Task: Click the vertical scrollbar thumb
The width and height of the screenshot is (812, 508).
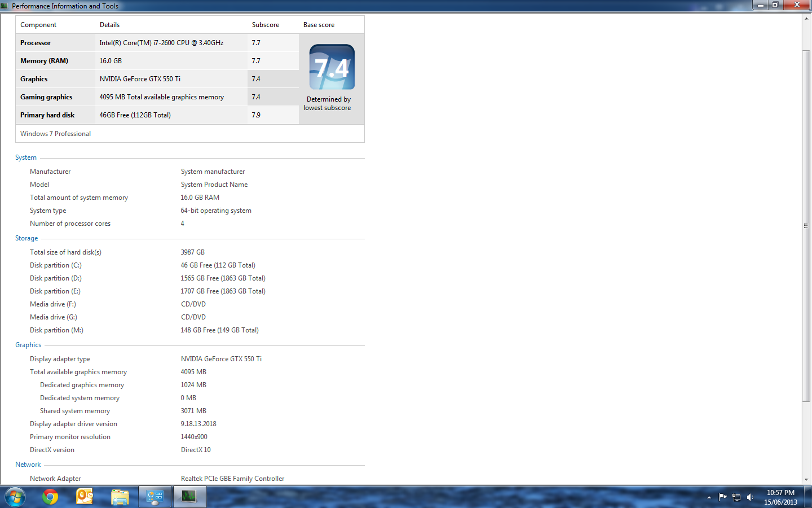Action: pyautogui.click(x=806, y=226)
